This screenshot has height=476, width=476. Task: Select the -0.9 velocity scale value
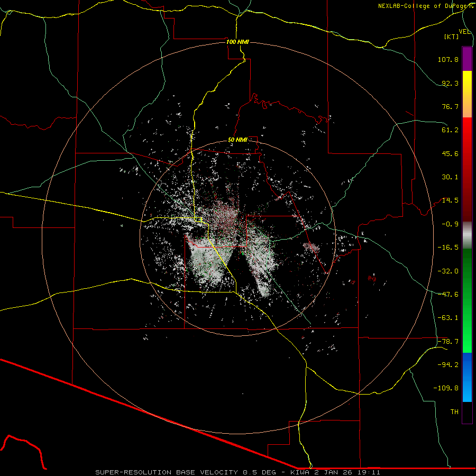click(450, 224)
